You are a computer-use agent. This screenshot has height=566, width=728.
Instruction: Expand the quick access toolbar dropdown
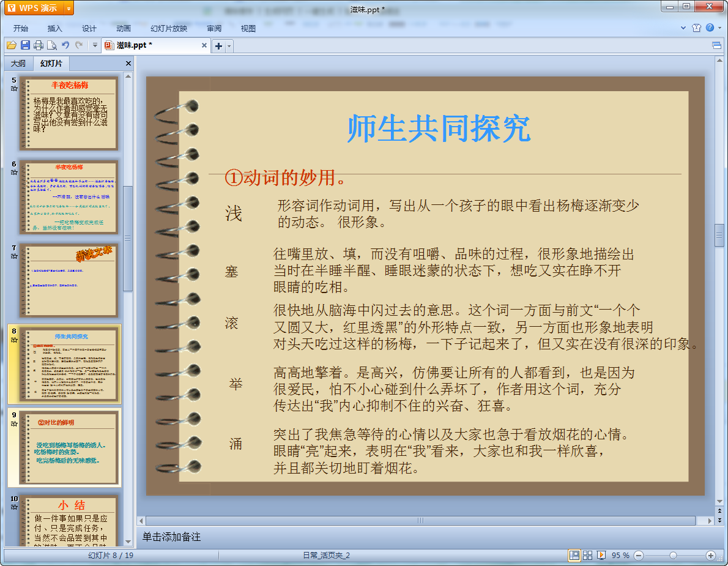pos(95,45)
